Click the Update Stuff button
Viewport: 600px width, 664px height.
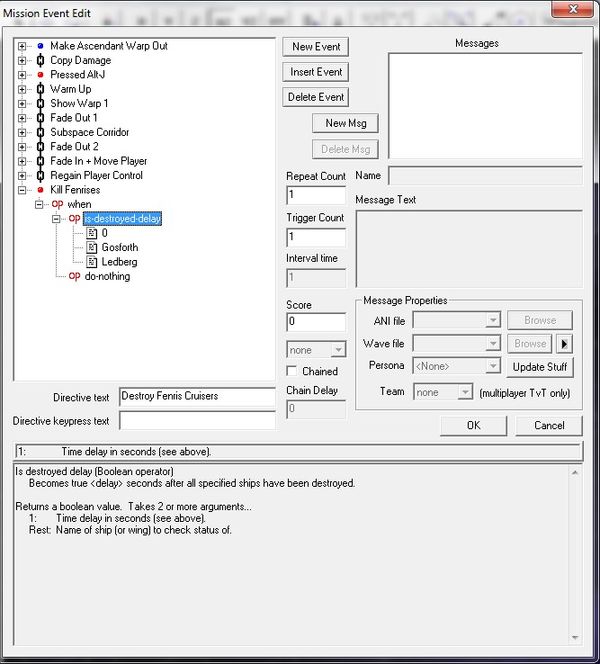(x=540, y=367)
